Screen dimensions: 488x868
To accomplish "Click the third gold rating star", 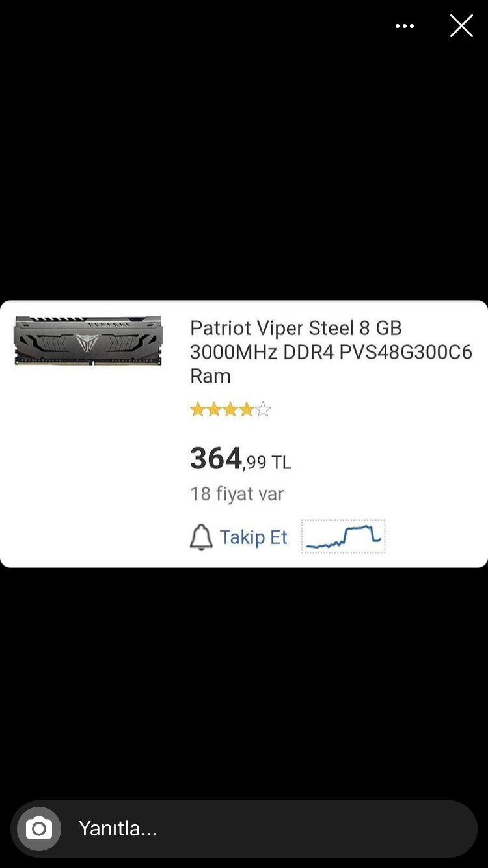I will (230, 410).
